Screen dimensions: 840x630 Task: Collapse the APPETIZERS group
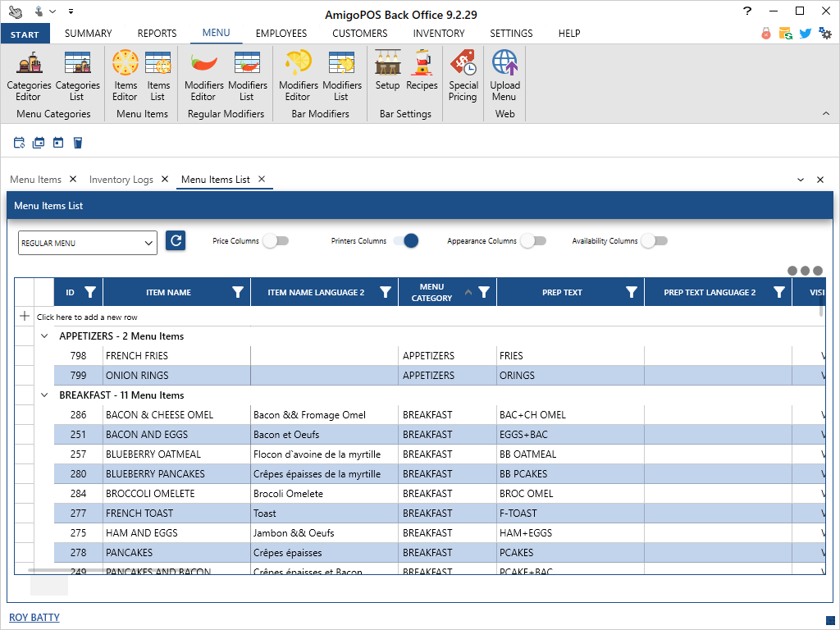click(x=44, y=336)
